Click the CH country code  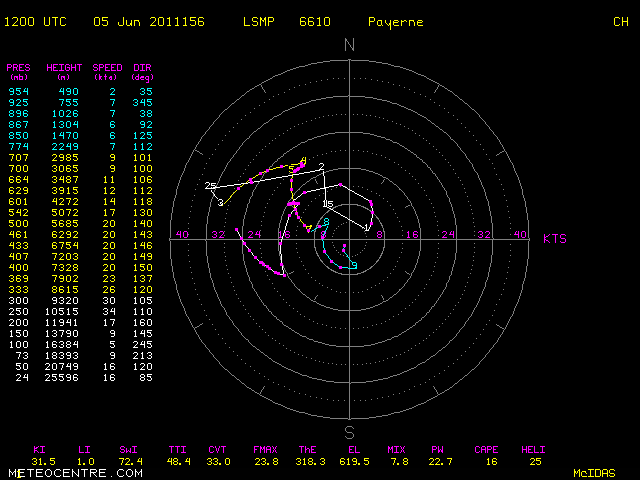coord(621,22)
